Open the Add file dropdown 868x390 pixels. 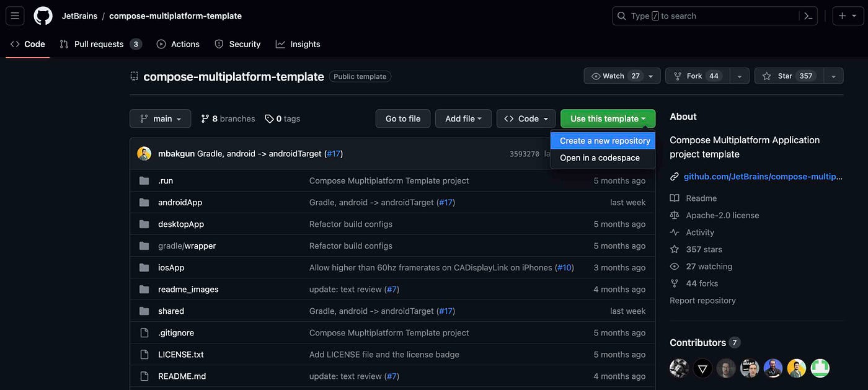(x=463, y=118)
